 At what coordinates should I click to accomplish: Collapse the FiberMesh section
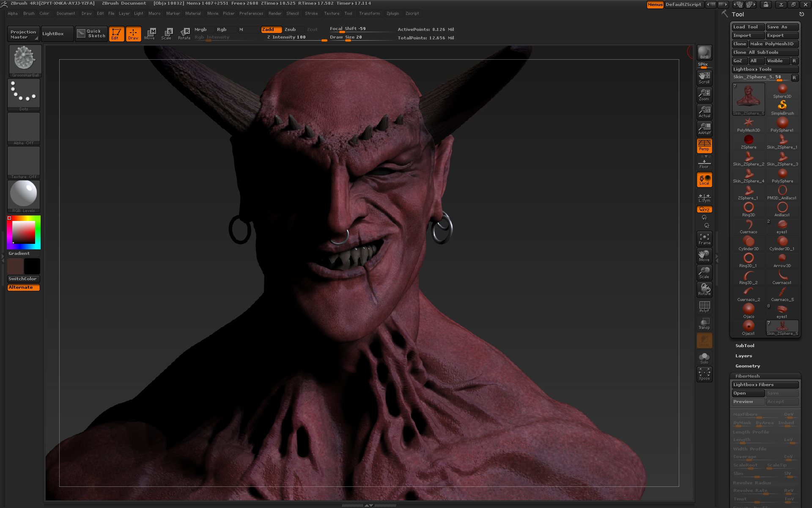[747, 376]
